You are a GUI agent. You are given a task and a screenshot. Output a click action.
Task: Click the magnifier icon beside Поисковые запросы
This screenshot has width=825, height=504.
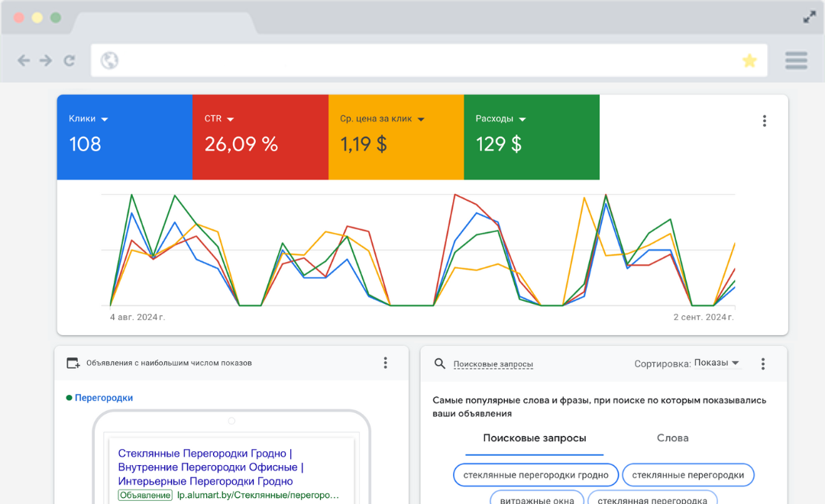(439, 363)
